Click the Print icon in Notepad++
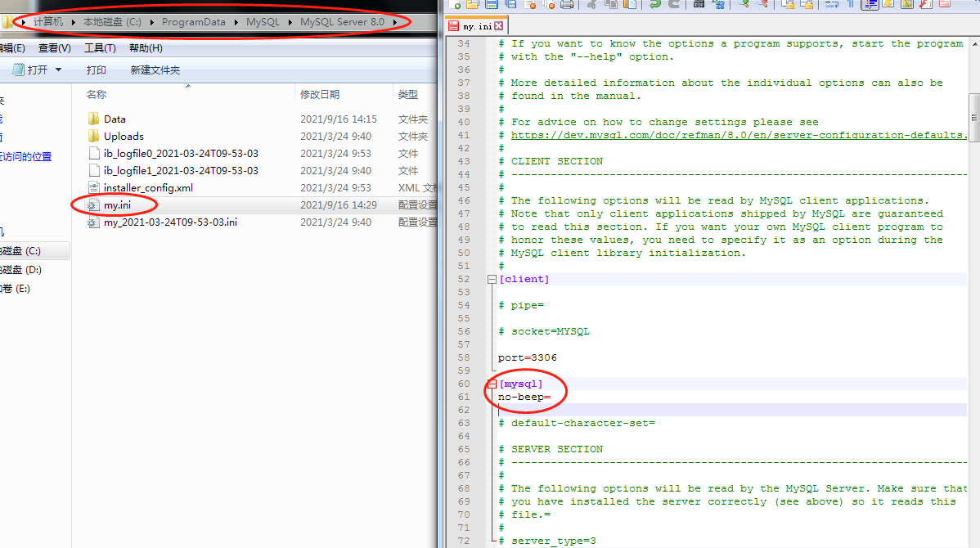The image size is (980, 548). 565,6
